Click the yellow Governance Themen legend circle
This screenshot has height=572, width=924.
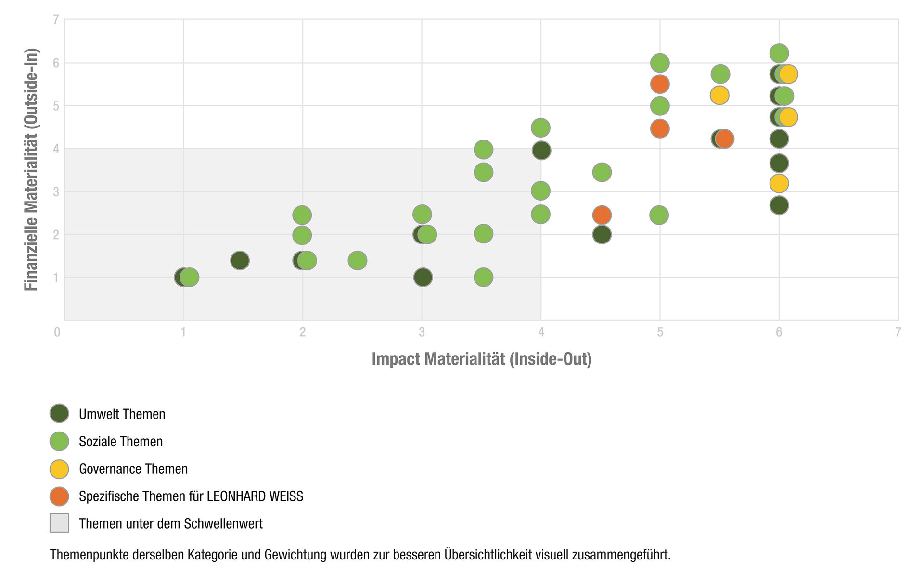(59, 469)
